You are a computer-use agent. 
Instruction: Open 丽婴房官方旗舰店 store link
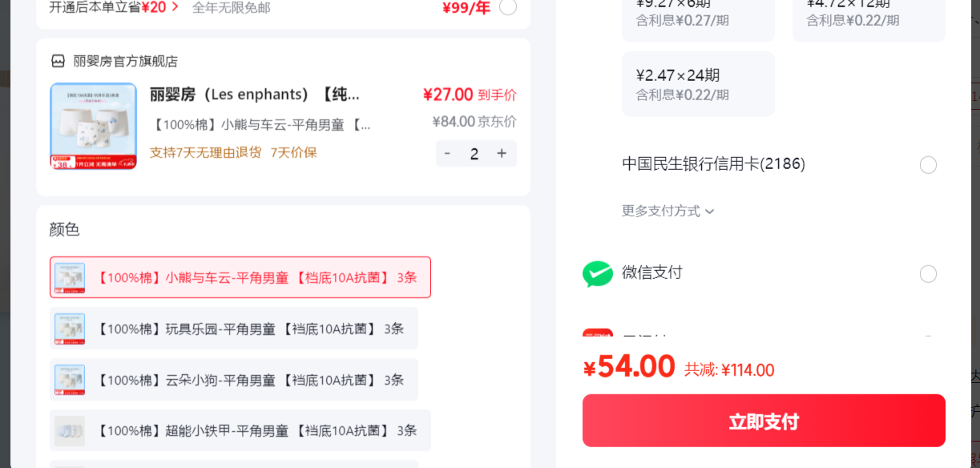[x=126, y=61]
